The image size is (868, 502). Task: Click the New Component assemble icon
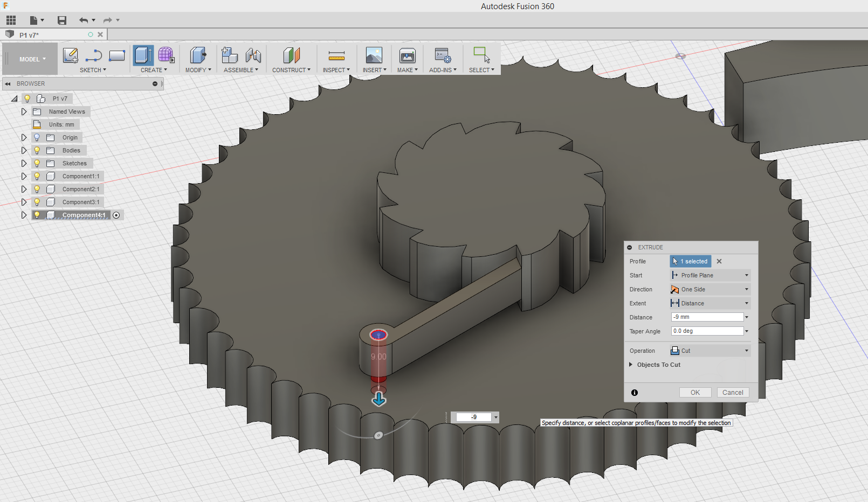point(230,55)
